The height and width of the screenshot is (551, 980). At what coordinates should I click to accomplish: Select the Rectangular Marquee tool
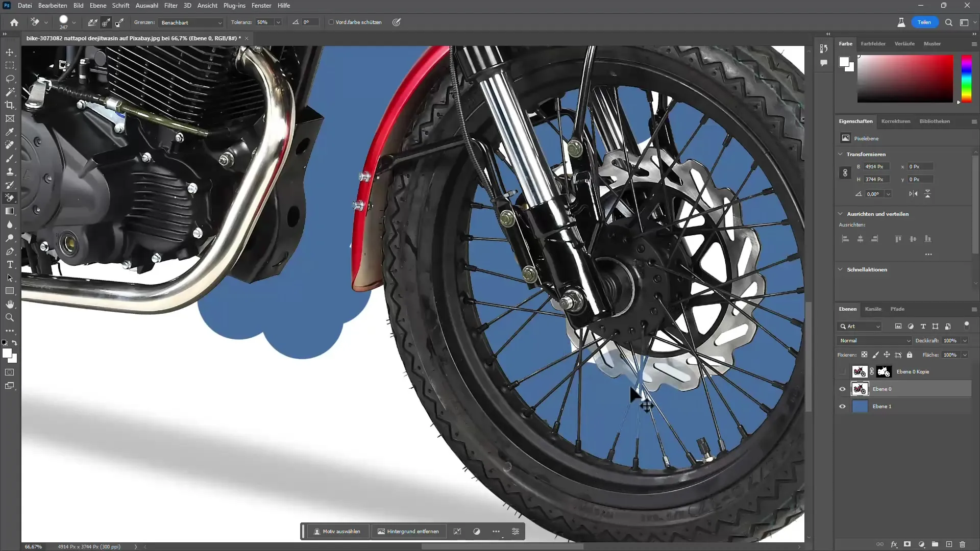10,66
